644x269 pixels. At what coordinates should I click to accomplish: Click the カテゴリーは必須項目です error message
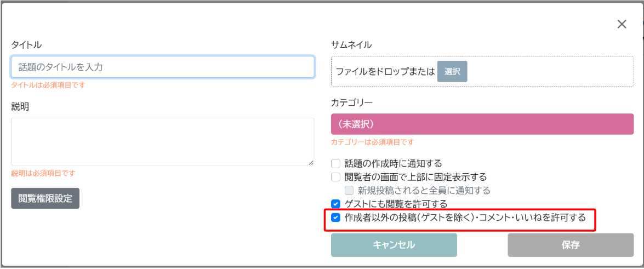(373, 142)
